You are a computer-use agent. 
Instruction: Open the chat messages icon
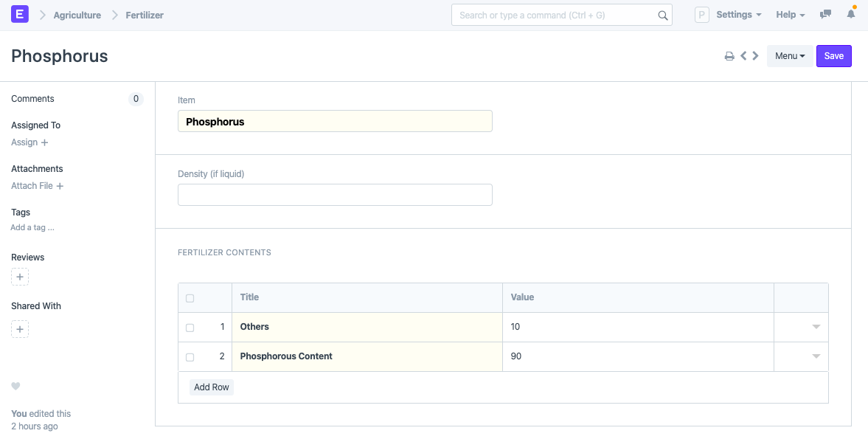tap(825, 15)
